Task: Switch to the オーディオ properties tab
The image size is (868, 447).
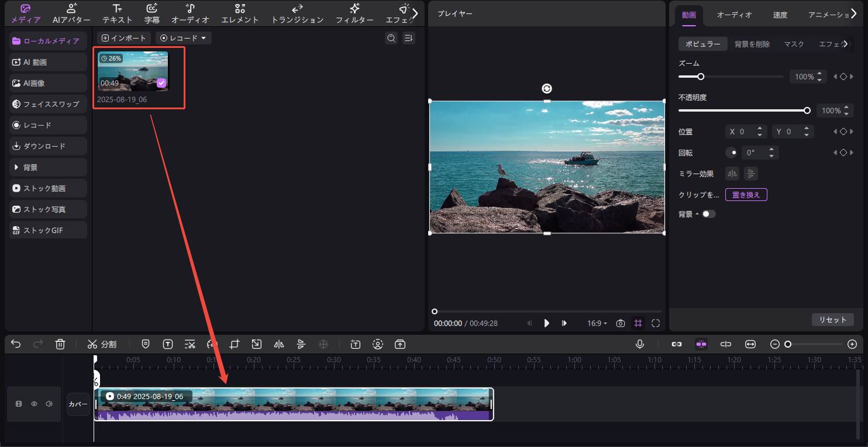Action: coord(734,15)
